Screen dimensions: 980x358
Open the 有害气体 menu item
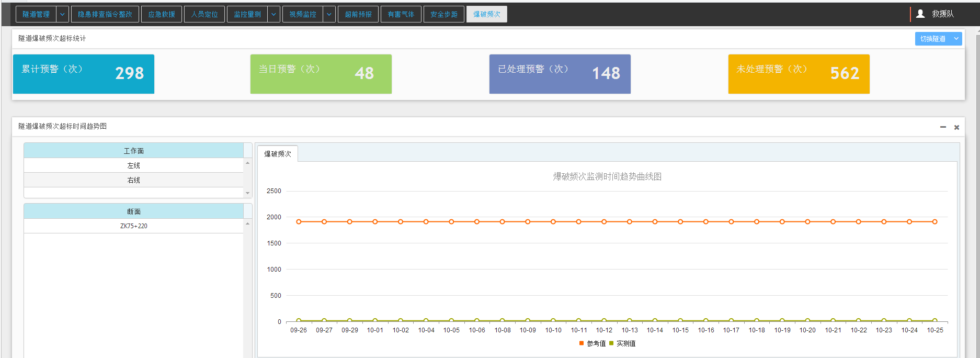point(401,14)
